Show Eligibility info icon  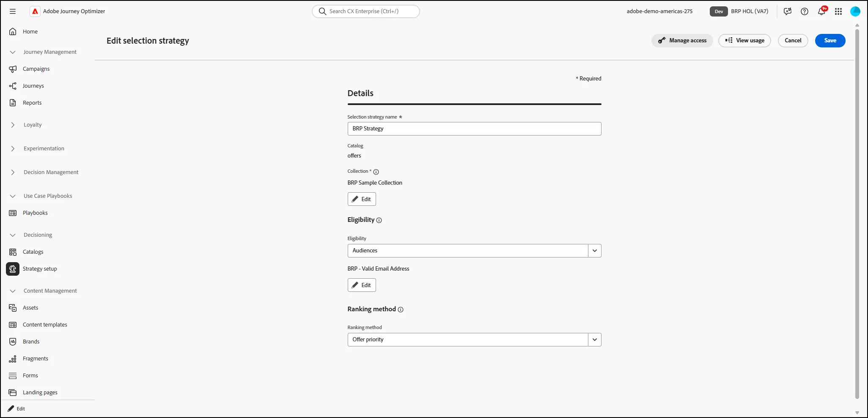pyautogui.click(x=379, y=220)
